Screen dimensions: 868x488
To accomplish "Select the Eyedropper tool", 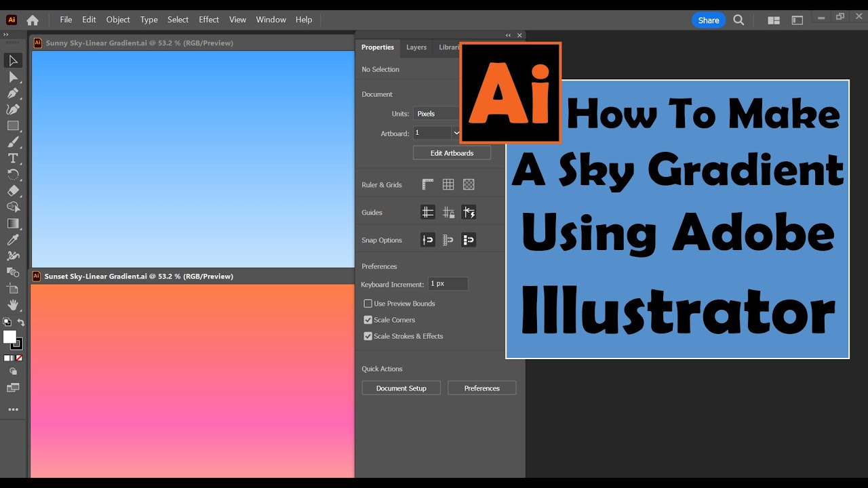I will [13, 239].
